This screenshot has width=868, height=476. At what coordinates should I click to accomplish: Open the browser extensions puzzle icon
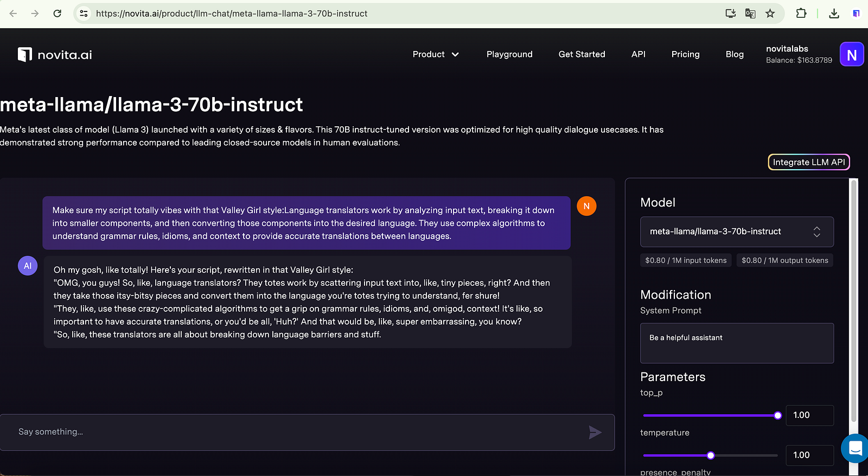tap(801, 14)
